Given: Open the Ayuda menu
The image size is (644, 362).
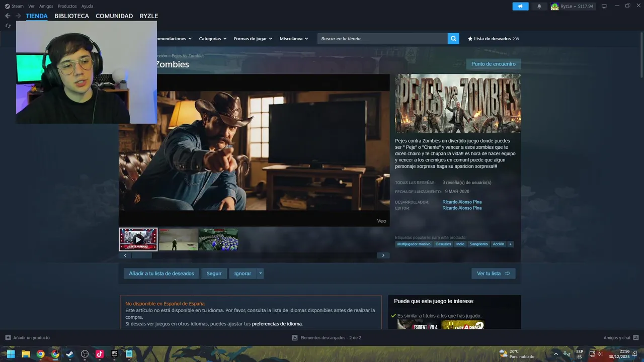Looking at the screenshot, I should (x=87, y=6).
